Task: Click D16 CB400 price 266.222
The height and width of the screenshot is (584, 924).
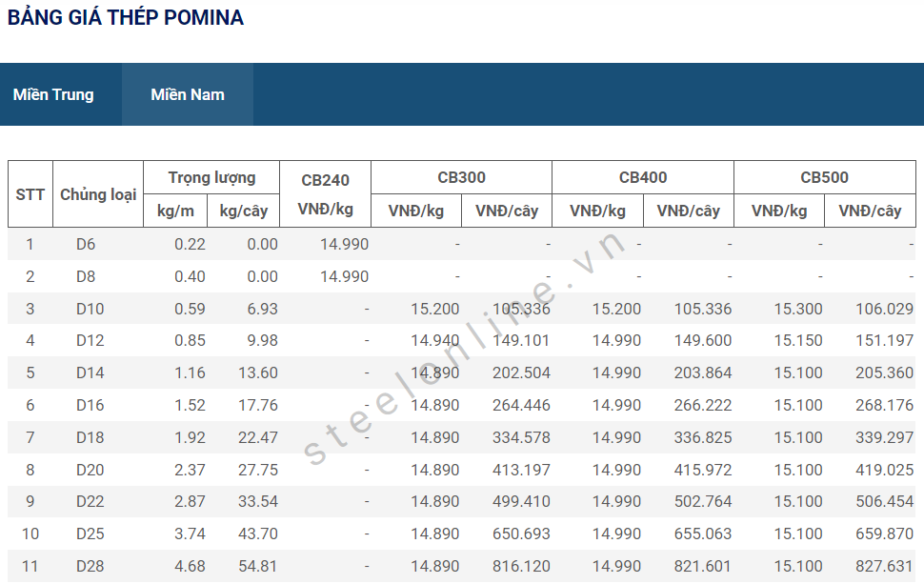Action: click(703, 405)
